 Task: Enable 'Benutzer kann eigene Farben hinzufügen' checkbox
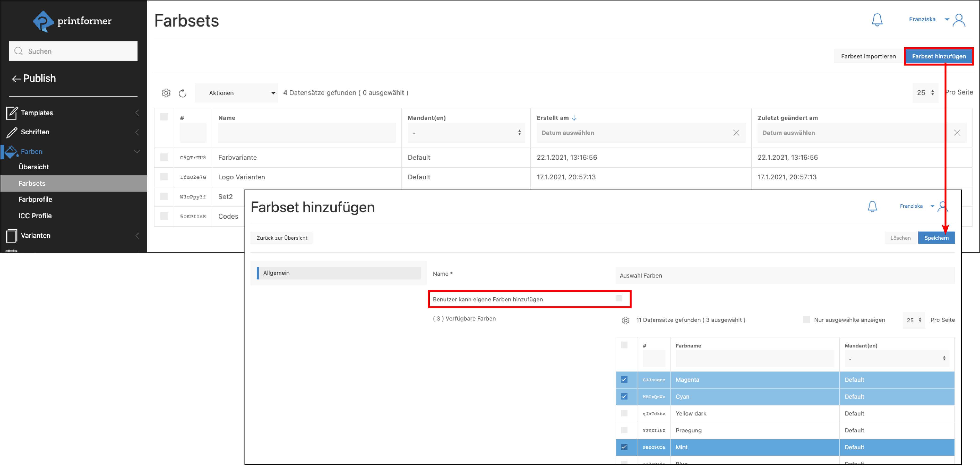(x=619, y=298)
